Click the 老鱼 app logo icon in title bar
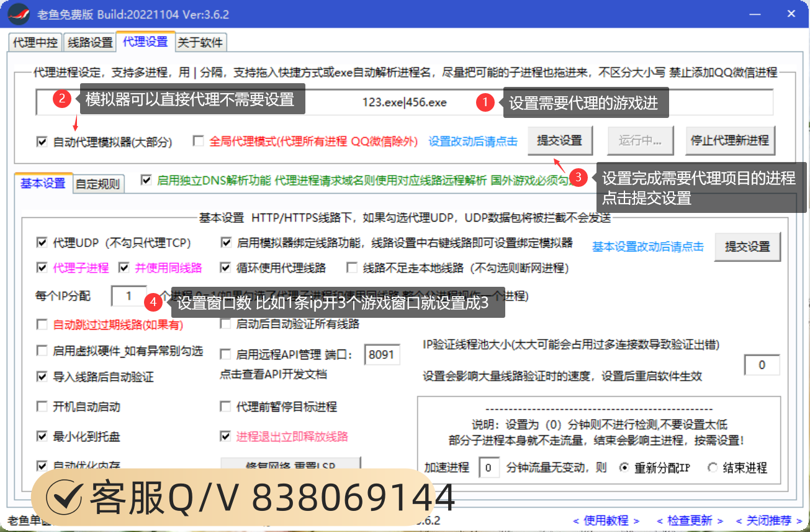Screen dimensions: 810x532 19,13
